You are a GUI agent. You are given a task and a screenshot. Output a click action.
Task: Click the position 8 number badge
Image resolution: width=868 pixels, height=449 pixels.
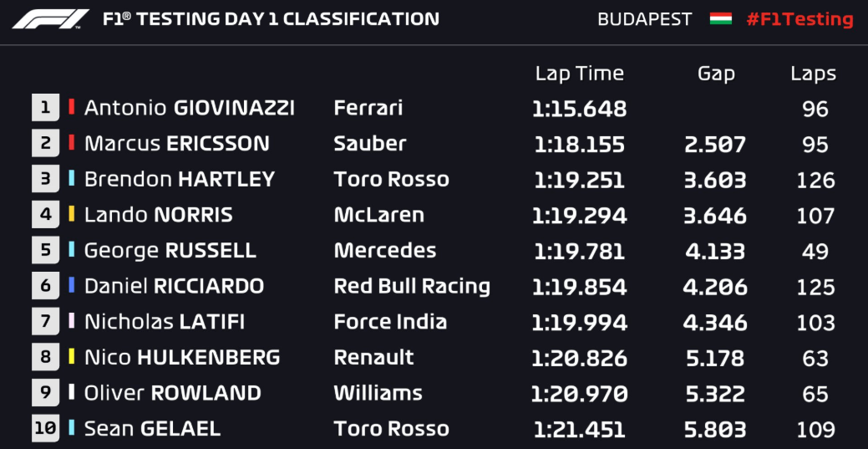(x=45, y=356)
